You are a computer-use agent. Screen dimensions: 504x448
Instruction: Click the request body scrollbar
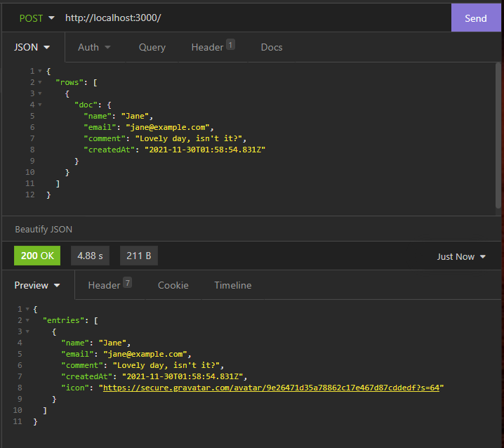click(498, 136)
